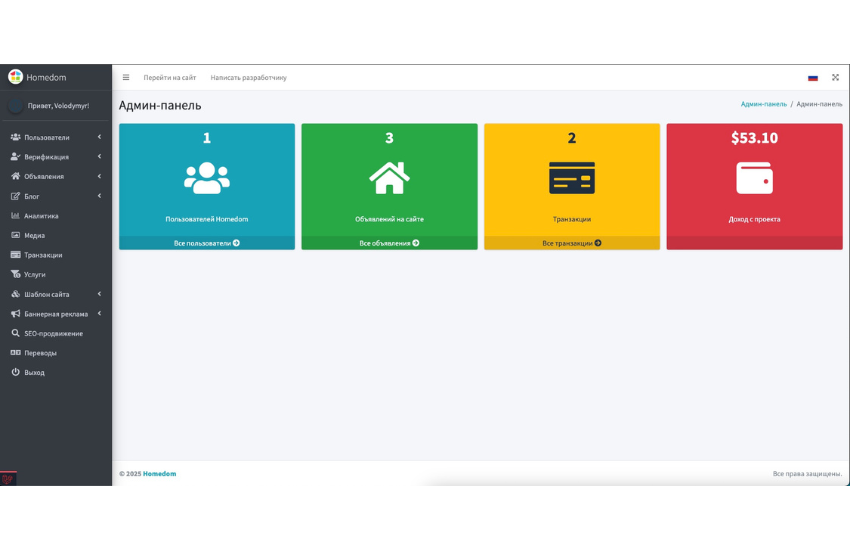Screen dimensions: 850x550
Task: Open Аналитика in the sidebar
Action: click(x=41, y=216)
